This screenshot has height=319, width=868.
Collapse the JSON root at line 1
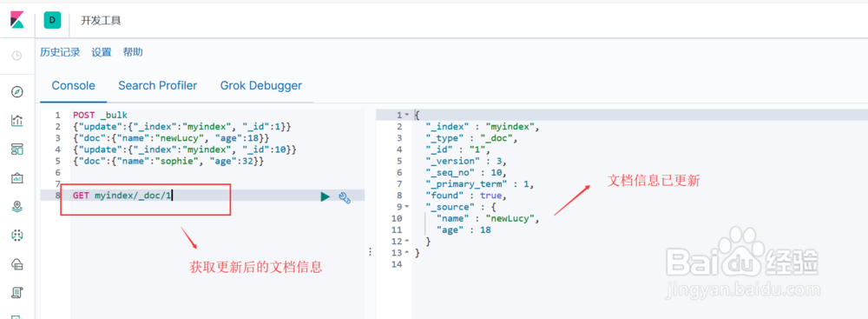click(407, 115)
